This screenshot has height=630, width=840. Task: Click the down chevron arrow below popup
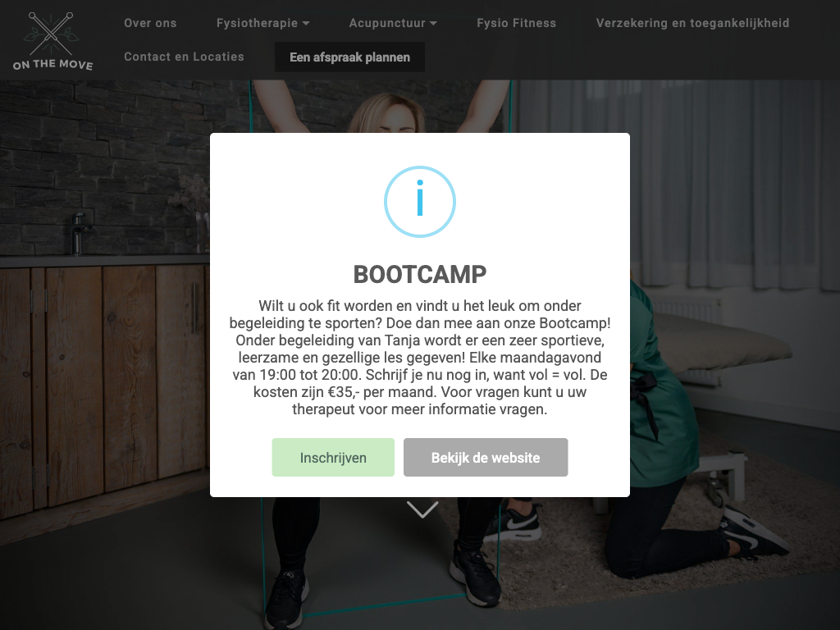coord(422,509)
